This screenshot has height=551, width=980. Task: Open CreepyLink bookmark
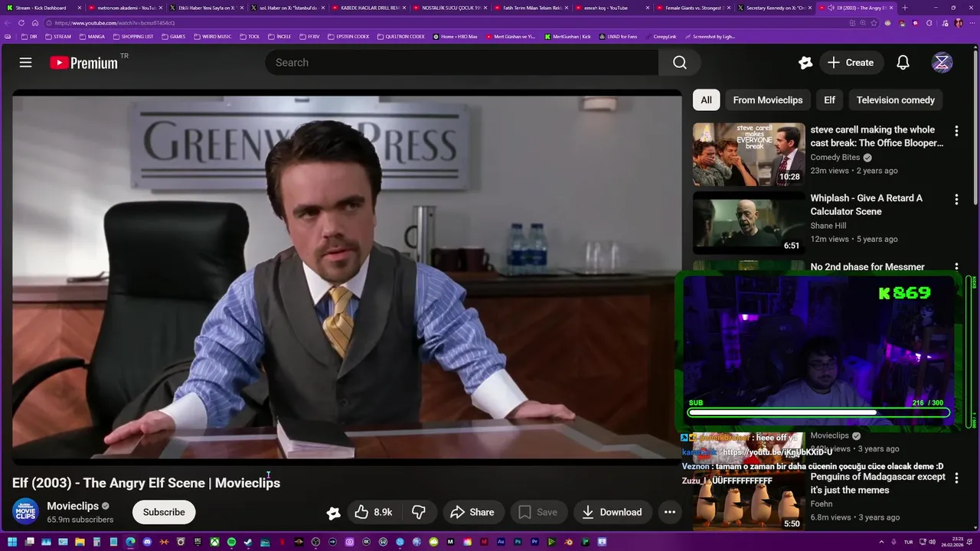[x=661, y=37]
